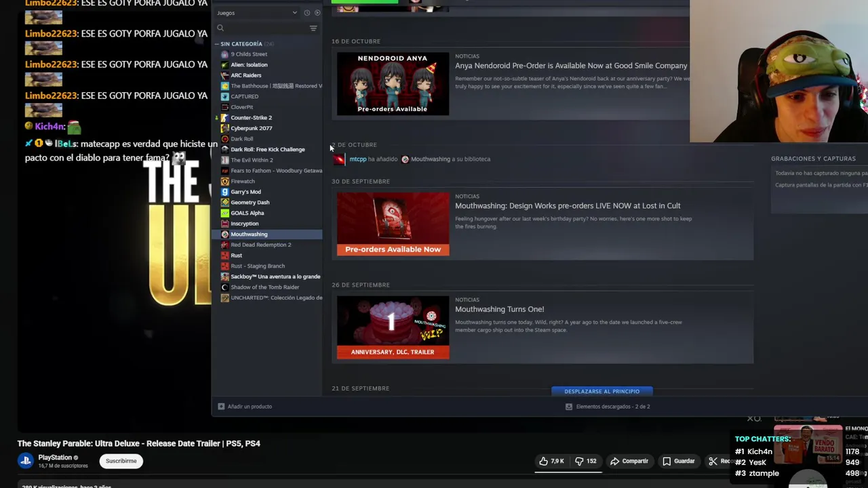Click the GOALS Alpha icon
868x488 pixels.
point(225,213)
